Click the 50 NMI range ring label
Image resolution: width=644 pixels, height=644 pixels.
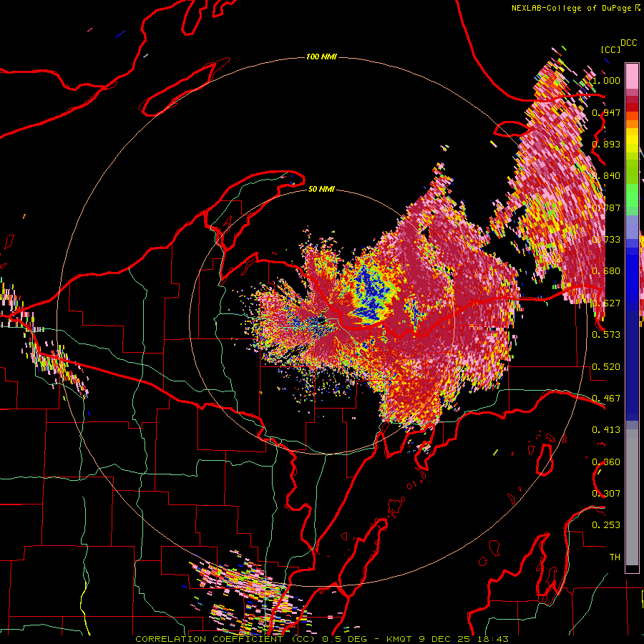[321, 189]
